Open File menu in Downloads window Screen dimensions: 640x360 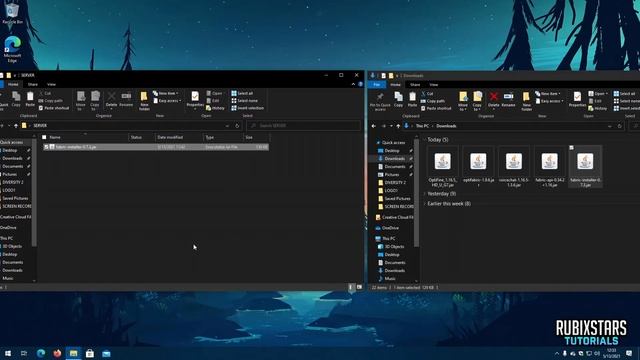(377, 85)
